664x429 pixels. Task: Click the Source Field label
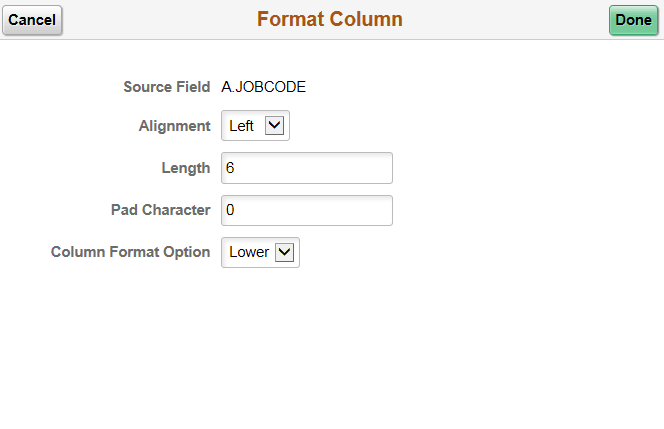coord(167,87)
